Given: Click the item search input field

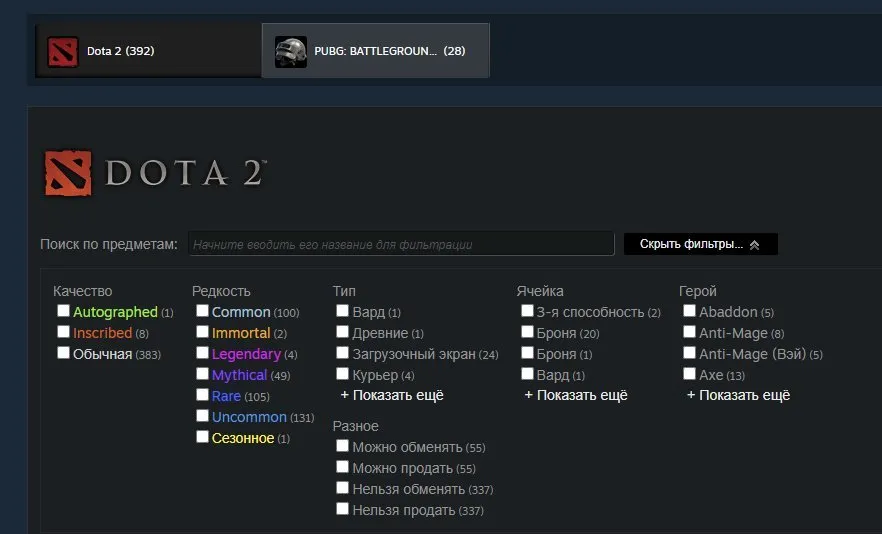Looking at the screenshot, I should point(401,244).
